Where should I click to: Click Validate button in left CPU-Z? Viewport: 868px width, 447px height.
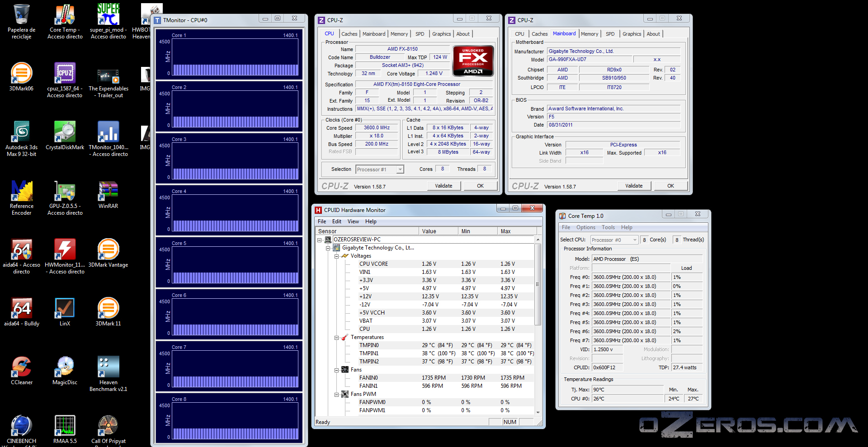tap(443, 186)
